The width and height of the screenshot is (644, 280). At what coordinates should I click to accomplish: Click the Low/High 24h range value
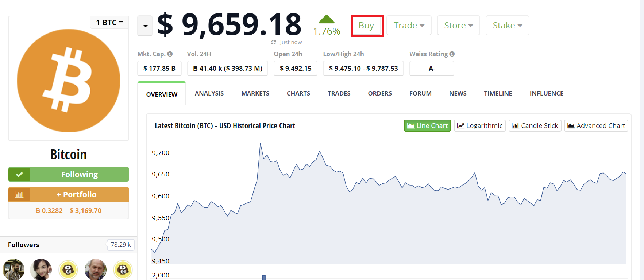pos(363,68)
